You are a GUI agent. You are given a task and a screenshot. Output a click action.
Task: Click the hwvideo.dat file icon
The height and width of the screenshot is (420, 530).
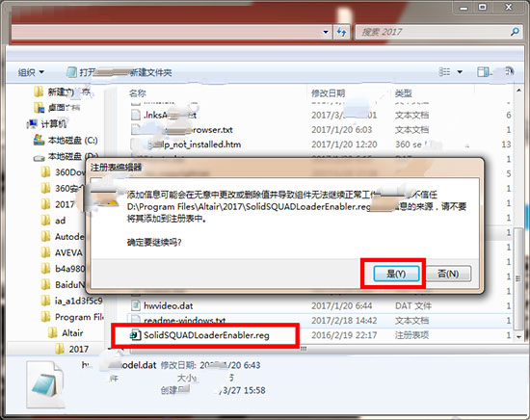click(135, 305)
